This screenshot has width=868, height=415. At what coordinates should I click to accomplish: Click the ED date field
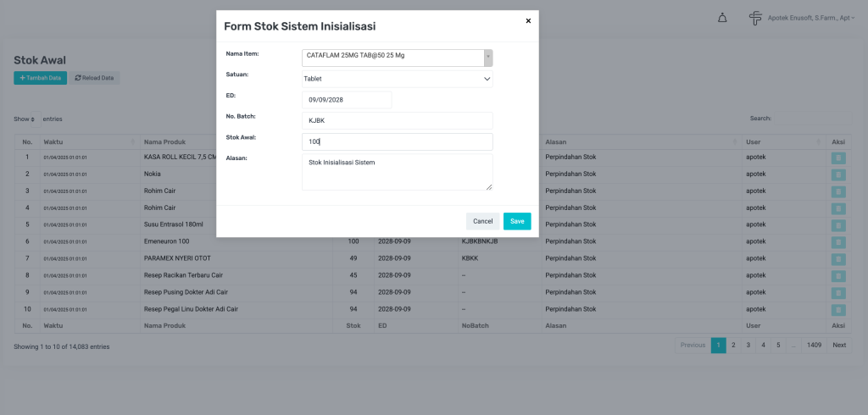[x=347, y=100]
